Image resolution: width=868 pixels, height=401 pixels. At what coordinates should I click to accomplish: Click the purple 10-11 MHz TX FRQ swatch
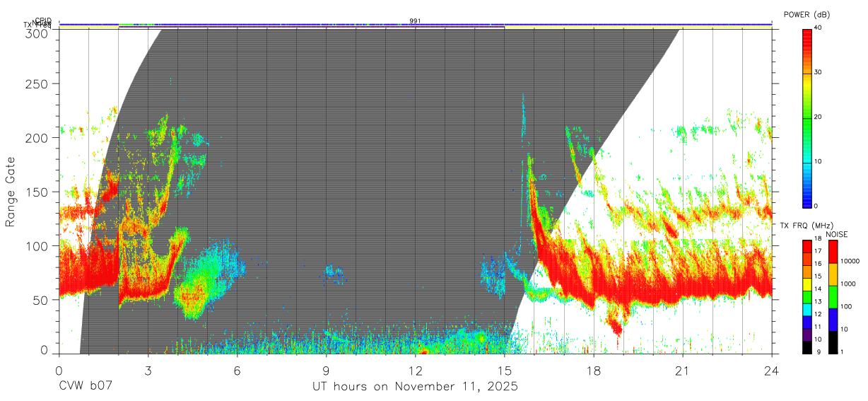click(807, 334)
